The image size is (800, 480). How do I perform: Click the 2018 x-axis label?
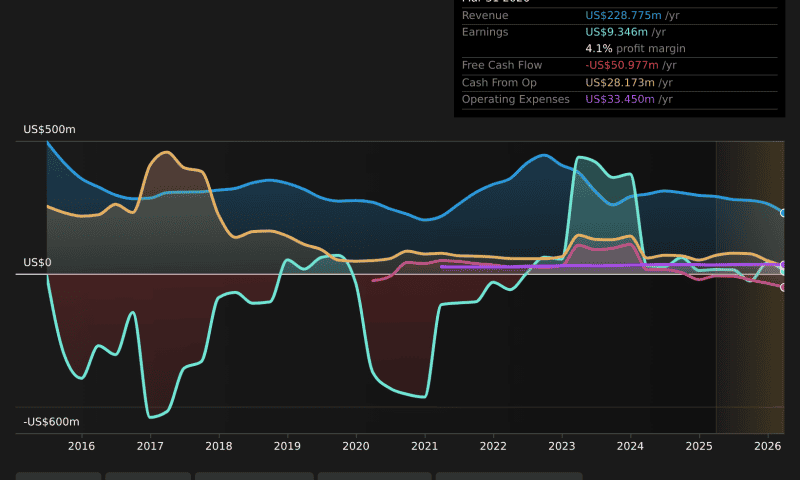219,446
